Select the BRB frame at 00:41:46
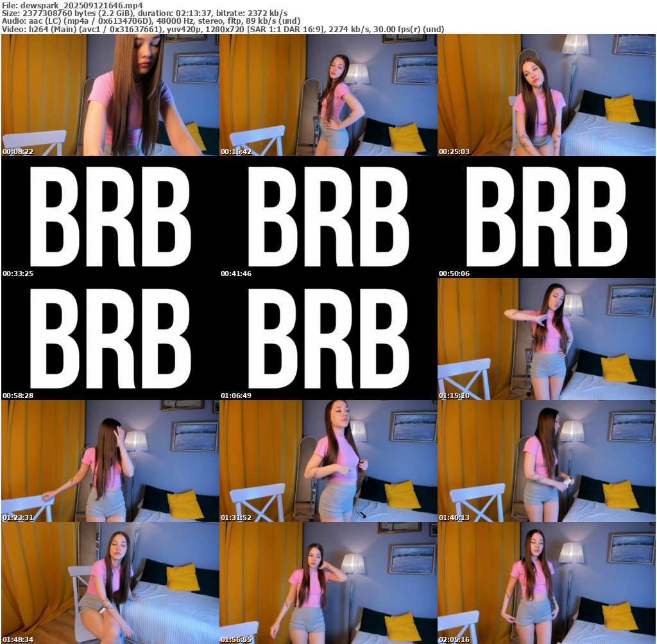This screenshot has width=657, height=644. [328, 217]
